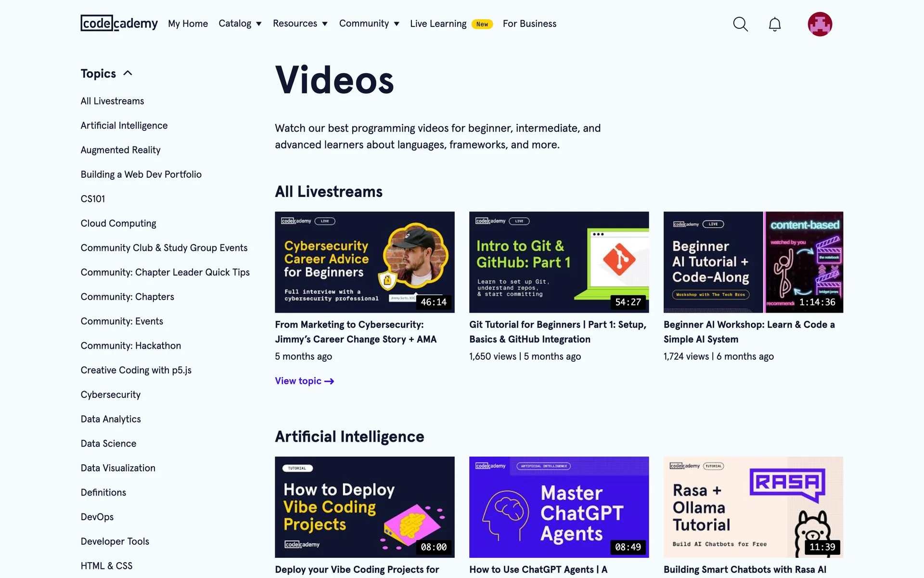
Task: Play the Intro to Git & GitHub thumbnail
Action: [559, 262]
